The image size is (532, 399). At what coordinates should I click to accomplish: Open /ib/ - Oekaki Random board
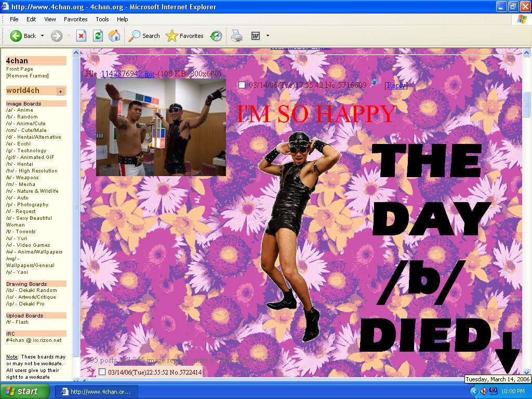coord(32,290)
